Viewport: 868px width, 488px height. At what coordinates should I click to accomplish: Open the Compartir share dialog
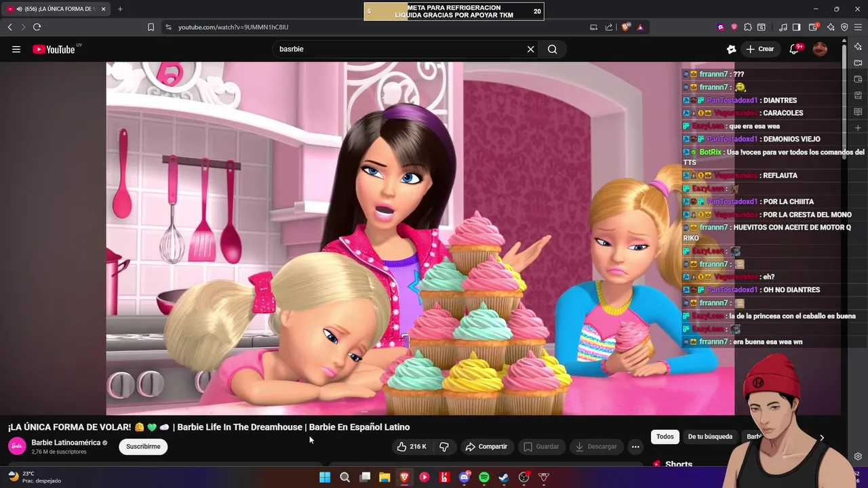click(x=486, y=447)
